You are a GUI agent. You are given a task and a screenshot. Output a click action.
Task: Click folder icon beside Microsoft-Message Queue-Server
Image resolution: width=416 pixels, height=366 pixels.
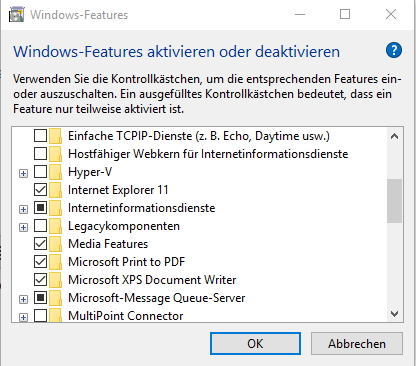click(55, 298)
